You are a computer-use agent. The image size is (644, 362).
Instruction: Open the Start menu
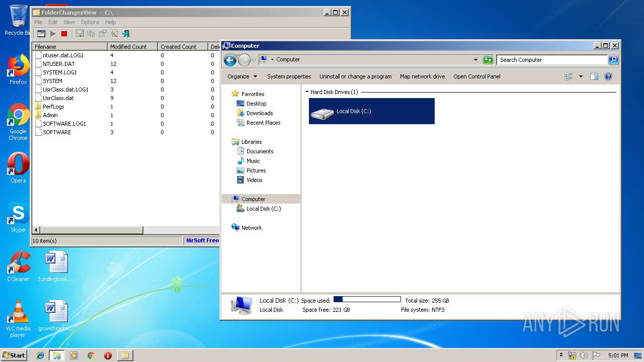tap(14, 355)
